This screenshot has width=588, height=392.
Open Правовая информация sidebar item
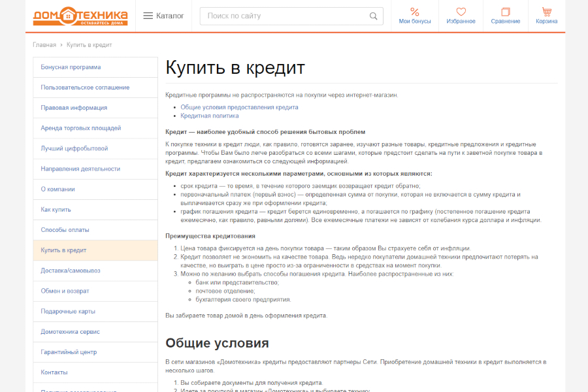pos(74,108)
